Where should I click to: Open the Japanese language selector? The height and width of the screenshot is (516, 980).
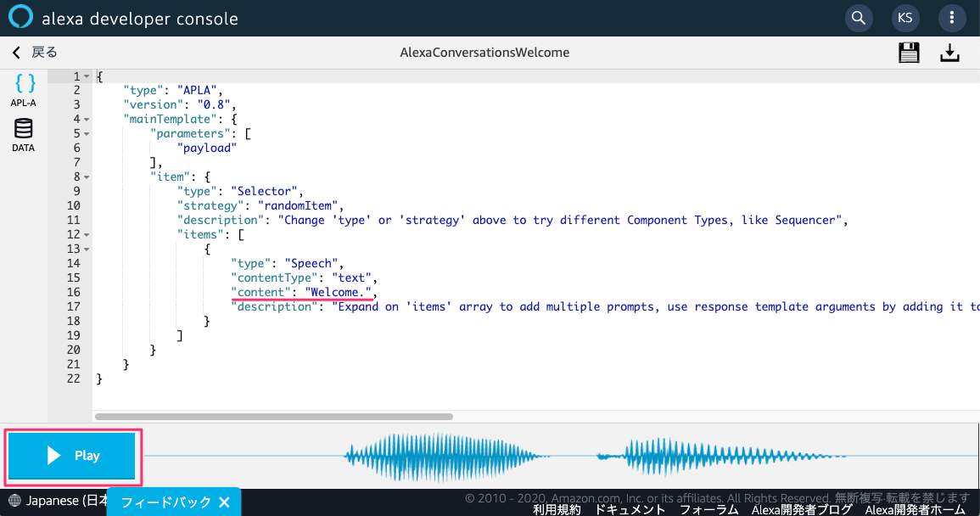[x=58, y=501]
